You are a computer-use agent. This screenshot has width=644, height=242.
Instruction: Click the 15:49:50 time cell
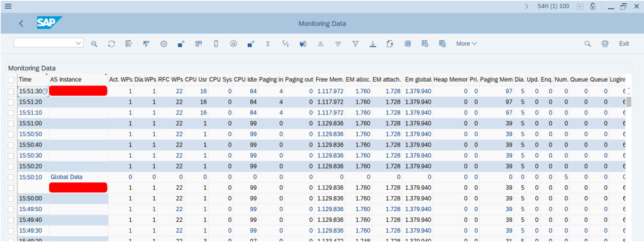point(33,209)
